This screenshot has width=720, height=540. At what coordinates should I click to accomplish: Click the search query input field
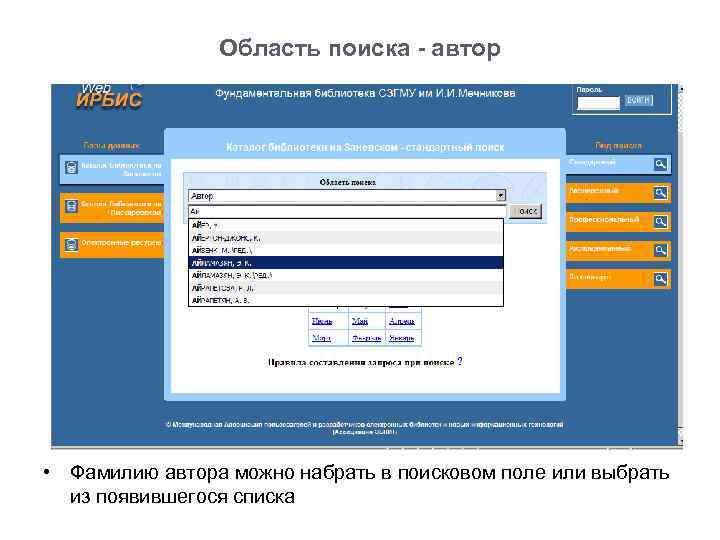pyautogui.click(x=347, y=211)
